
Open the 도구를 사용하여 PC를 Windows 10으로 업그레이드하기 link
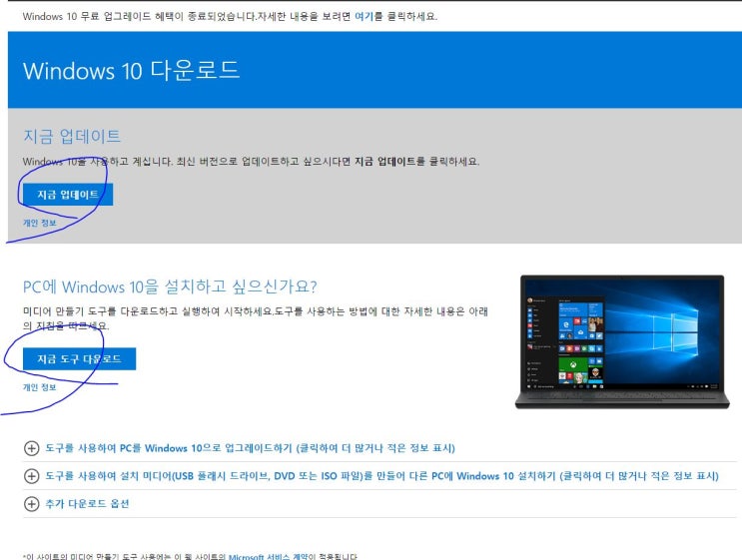pyautogui.click(x=251, y=448)
